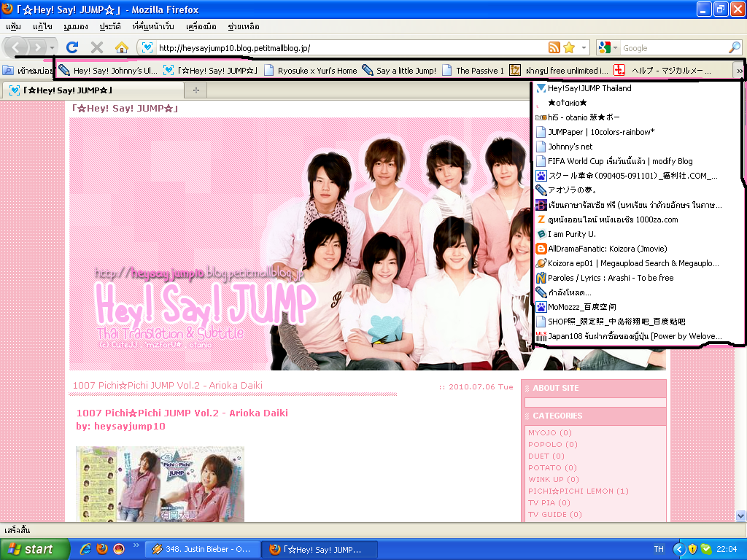Open the ที่คั่นหน้าเว็บ bookmarks menu

153,26
